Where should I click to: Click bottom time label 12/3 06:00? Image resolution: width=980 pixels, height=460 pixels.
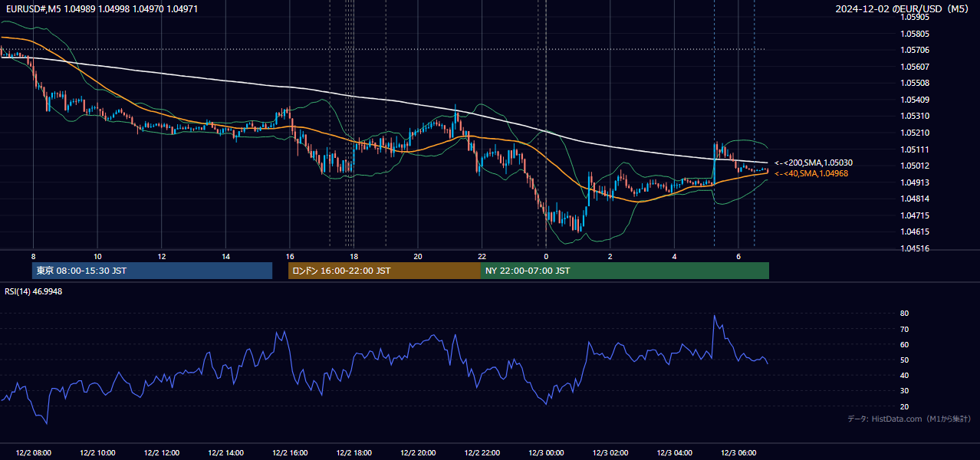tap(738, 452)
